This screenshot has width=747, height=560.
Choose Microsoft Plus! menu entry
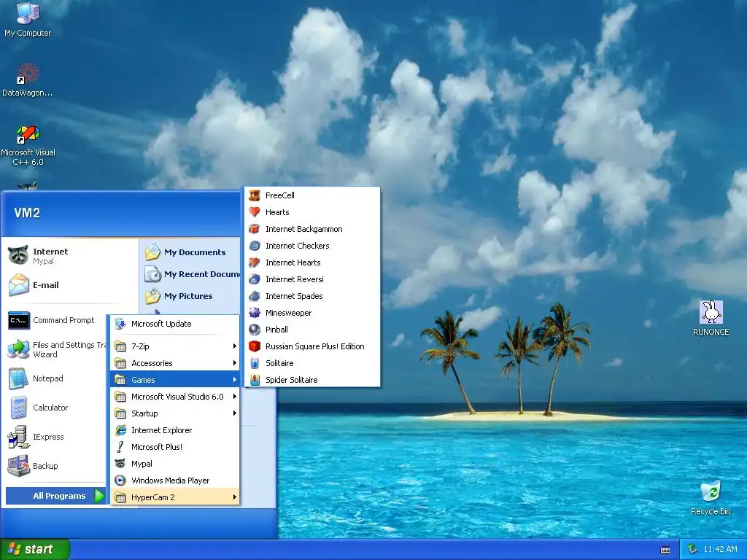(175, 447)
